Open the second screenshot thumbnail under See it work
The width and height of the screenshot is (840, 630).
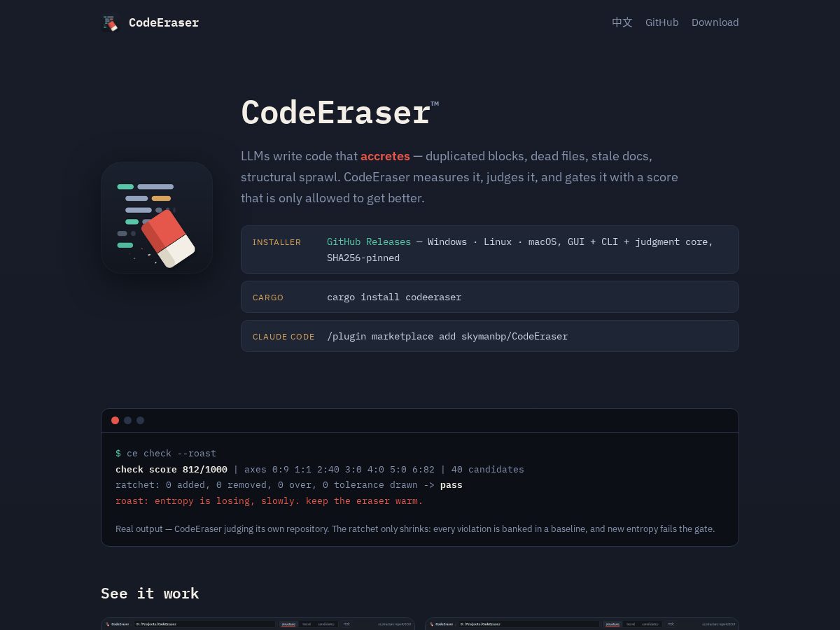pos(582,624)
